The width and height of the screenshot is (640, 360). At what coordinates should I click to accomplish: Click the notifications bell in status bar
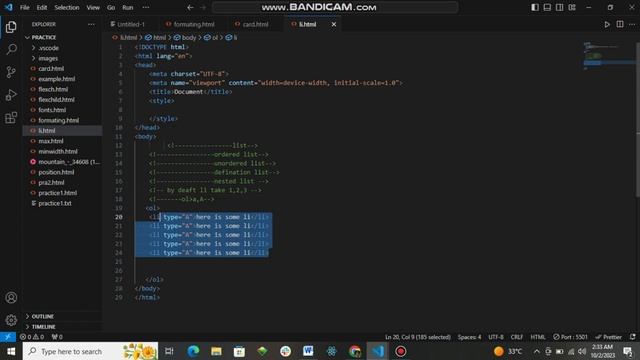click(632, 337)
